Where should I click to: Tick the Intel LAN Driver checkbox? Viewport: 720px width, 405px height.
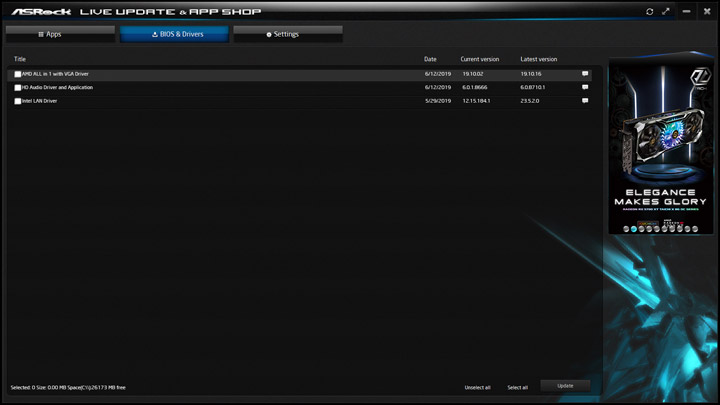pyautogui.click(x=17, y=101)
